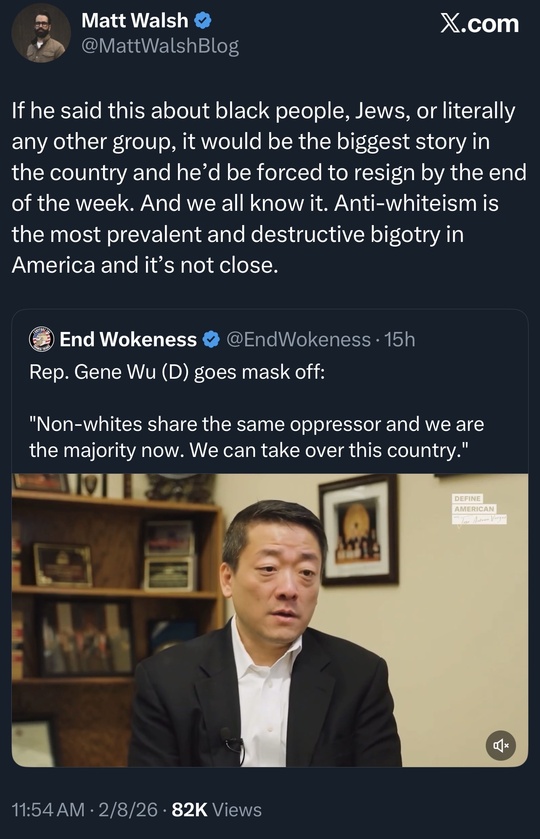Click End Wokeness round profile avatar
This screenshot has height=839, width=540.
(x=41, y=339)
